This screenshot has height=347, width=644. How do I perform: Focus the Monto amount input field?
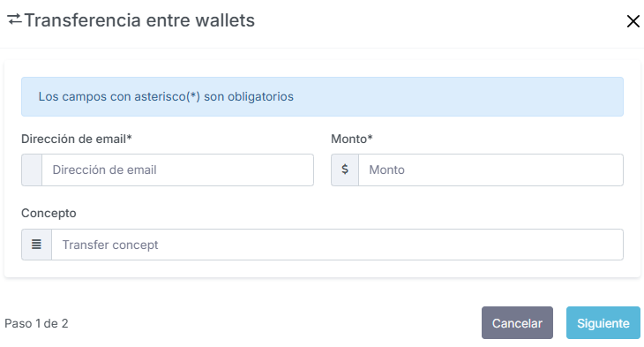pyautogui.click(x=490, y=170)
